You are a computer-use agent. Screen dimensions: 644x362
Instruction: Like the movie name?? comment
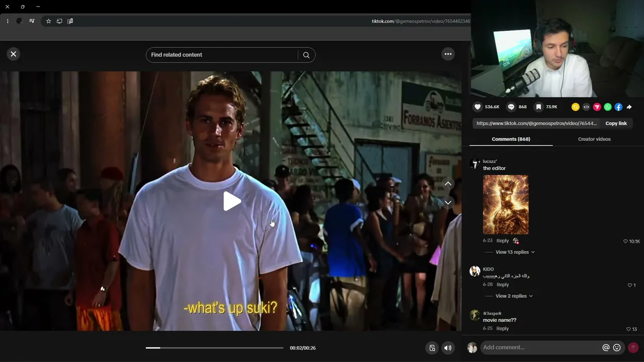pos(628,329)
